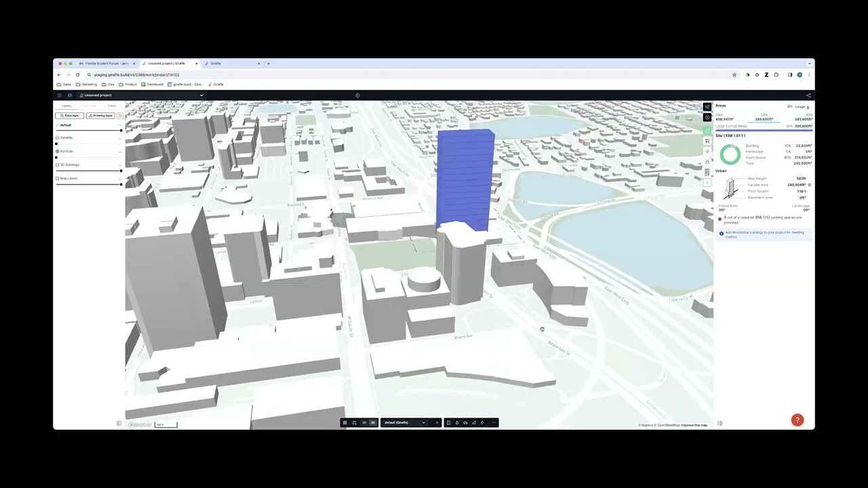Add a Data layer
This screenshot has height=488, width=868.
pyautogui.click(x=69, y=116)
